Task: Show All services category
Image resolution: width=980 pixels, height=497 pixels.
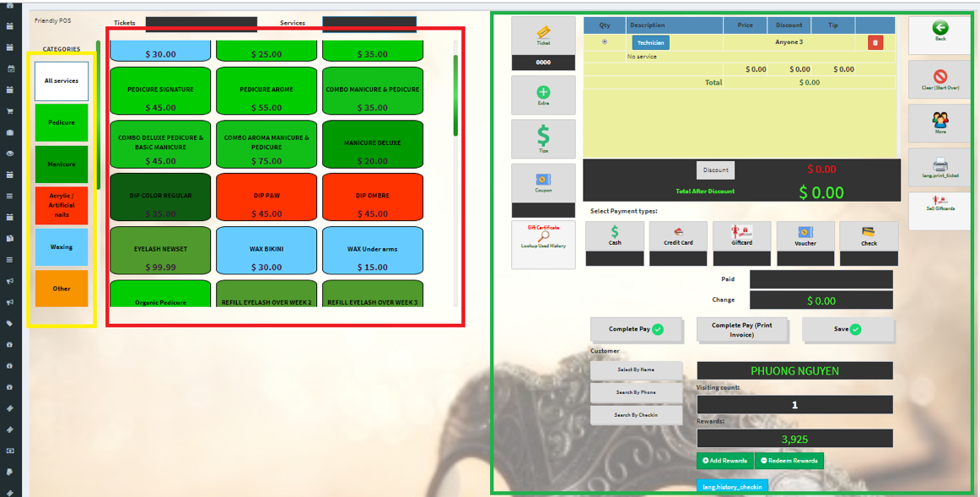Action: point(62,81)
